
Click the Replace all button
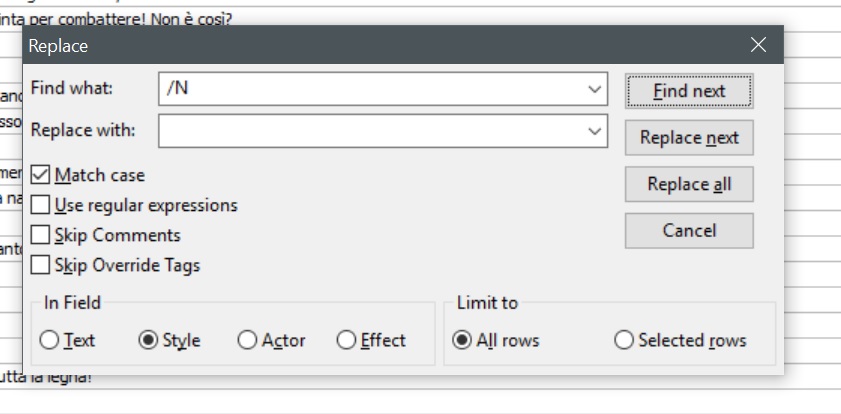(689, 184)
